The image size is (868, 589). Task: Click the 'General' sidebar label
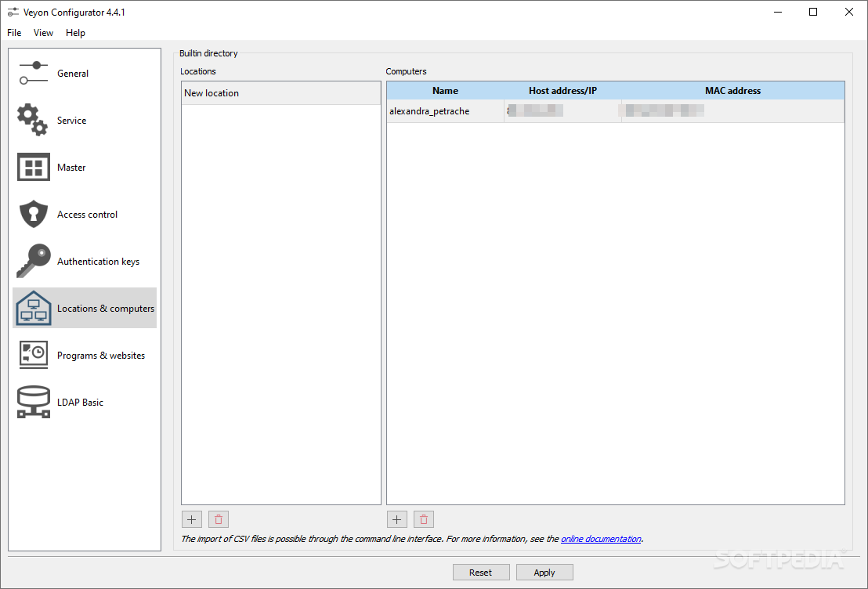pyautogui.click(x=73, y=74)
